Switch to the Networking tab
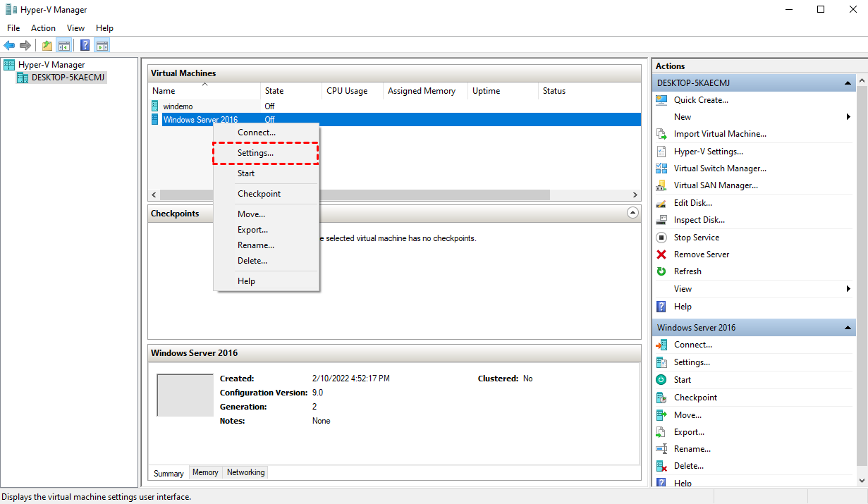868x504 pixels. coord(245,472)
